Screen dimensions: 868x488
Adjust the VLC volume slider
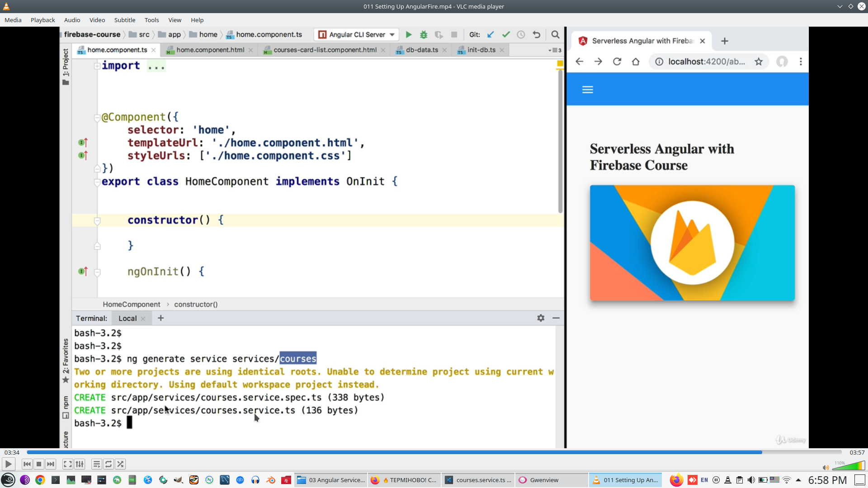849,466
